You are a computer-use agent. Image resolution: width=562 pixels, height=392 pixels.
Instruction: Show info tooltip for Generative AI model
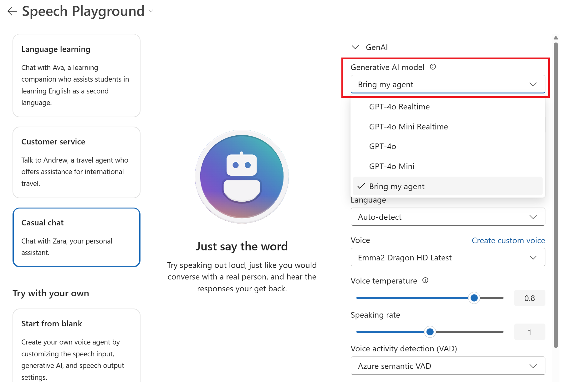click(x=433, y=67)
